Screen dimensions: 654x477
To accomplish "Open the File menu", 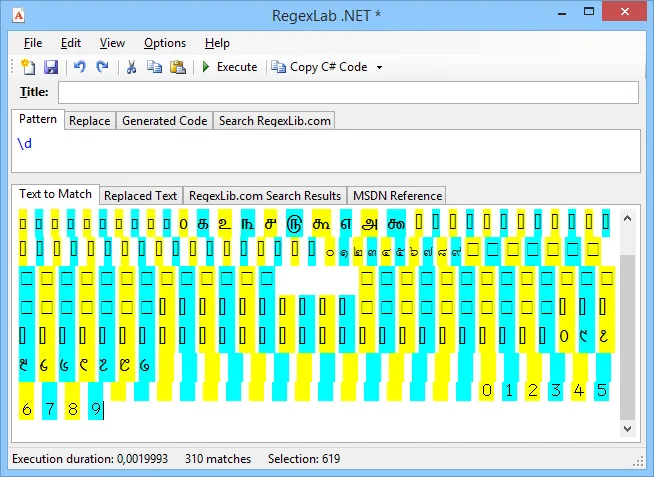I will (x=33, y=43).
